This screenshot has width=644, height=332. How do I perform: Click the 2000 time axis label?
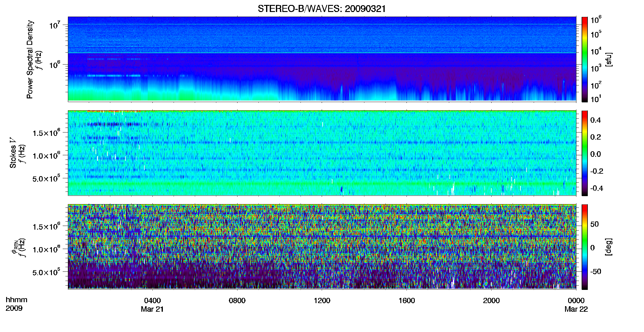491,301
